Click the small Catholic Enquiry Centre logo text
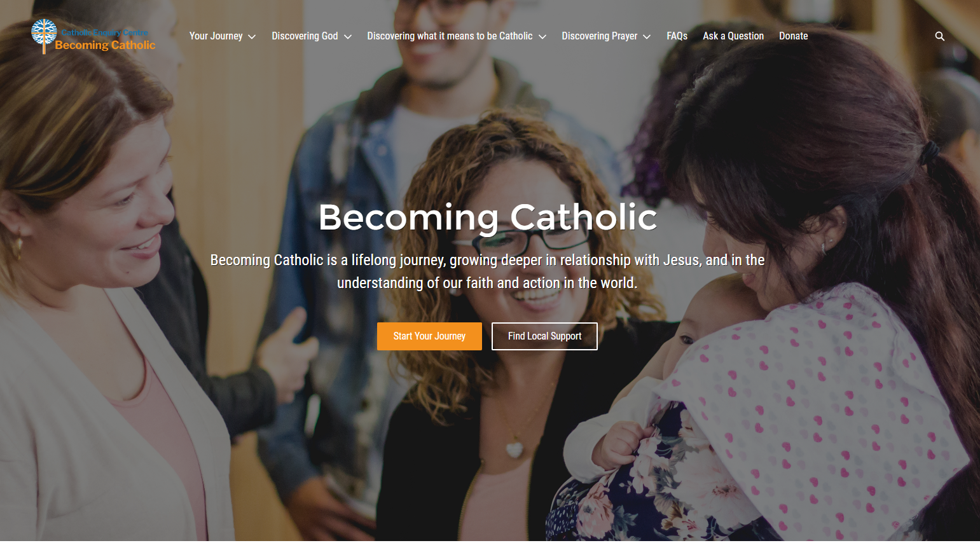 coord(104,32)
